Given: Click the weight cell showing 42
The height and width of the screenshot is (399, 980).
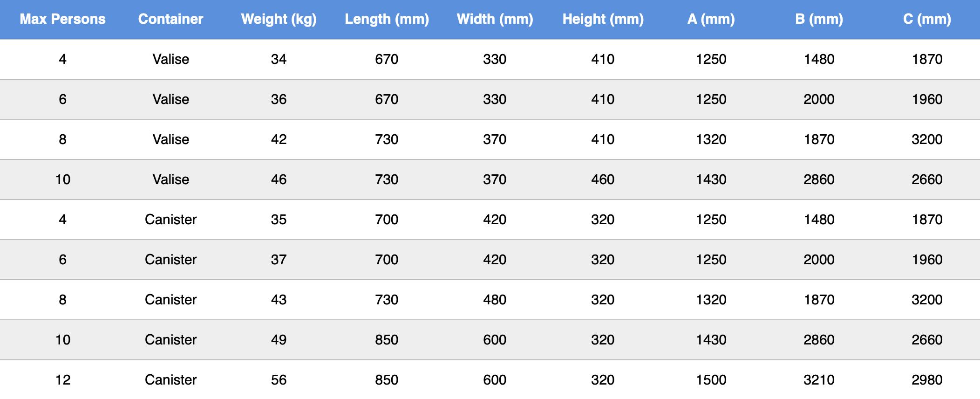Looking at the screenshot, I should click(x=279, y=139).
